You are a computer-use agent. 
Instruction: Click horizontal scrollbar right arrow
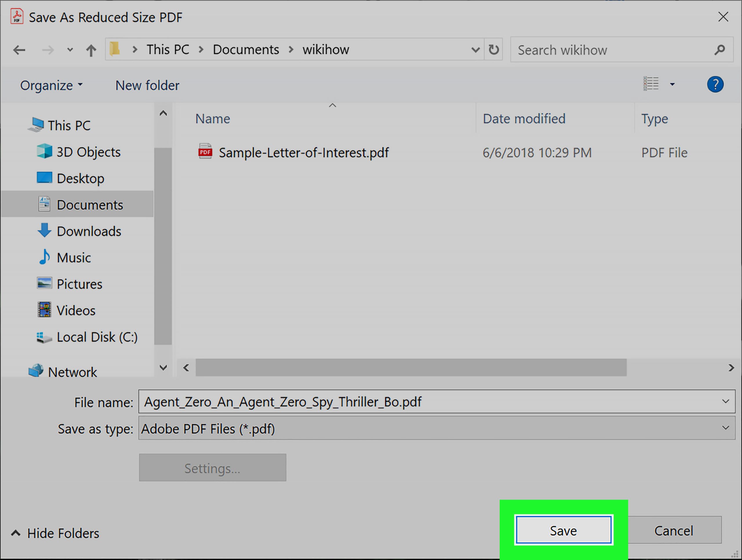point(731,368)
